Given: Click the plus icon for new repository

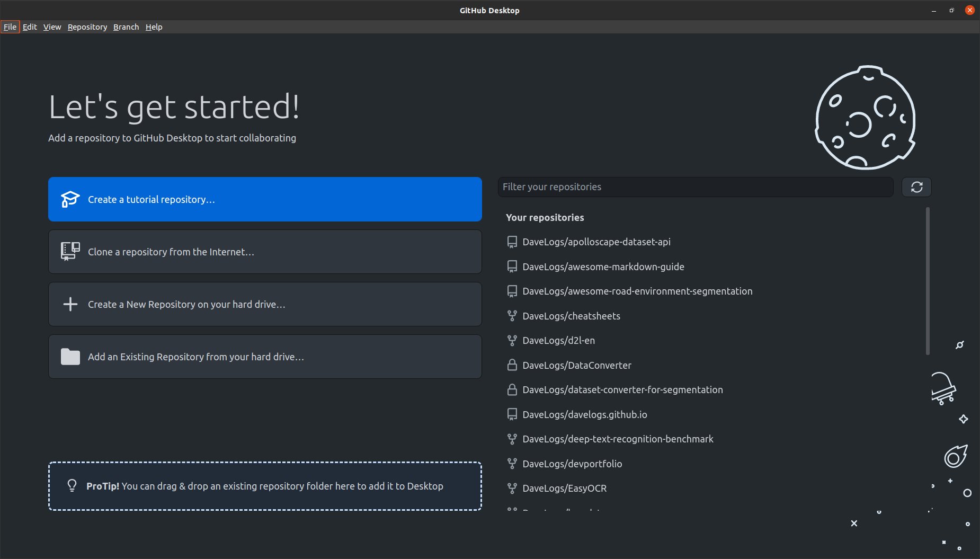Looking at the screenshot, I should (x=70, y=304).
